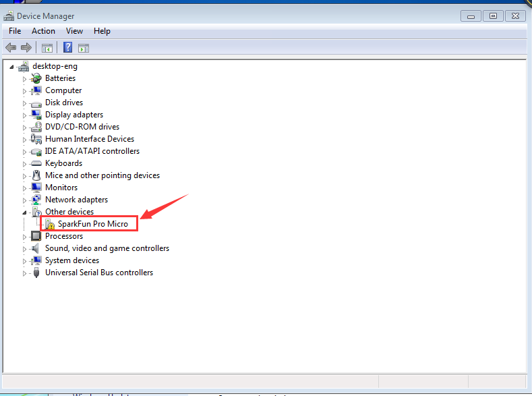
Task: Expand the Network adapters node
Action: (x=24, y=200)
